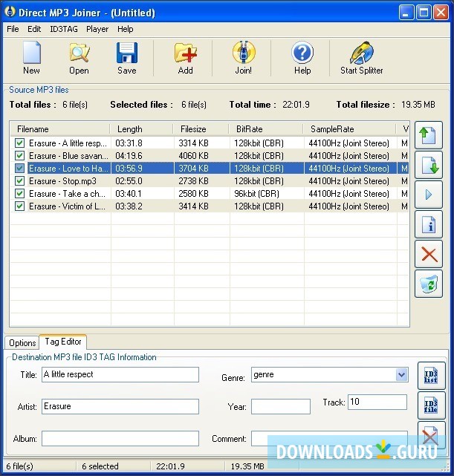Uncheck 'Erasure - Blue savan...' file

click(20, 156)
